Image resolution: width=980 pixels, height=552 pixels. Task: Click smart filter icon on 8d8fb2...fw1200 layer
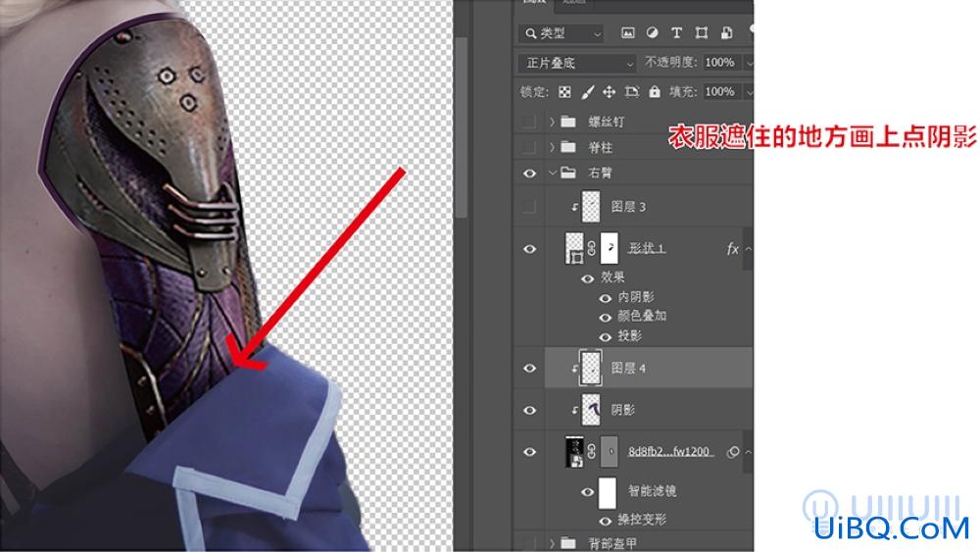(x=733, y=451)
